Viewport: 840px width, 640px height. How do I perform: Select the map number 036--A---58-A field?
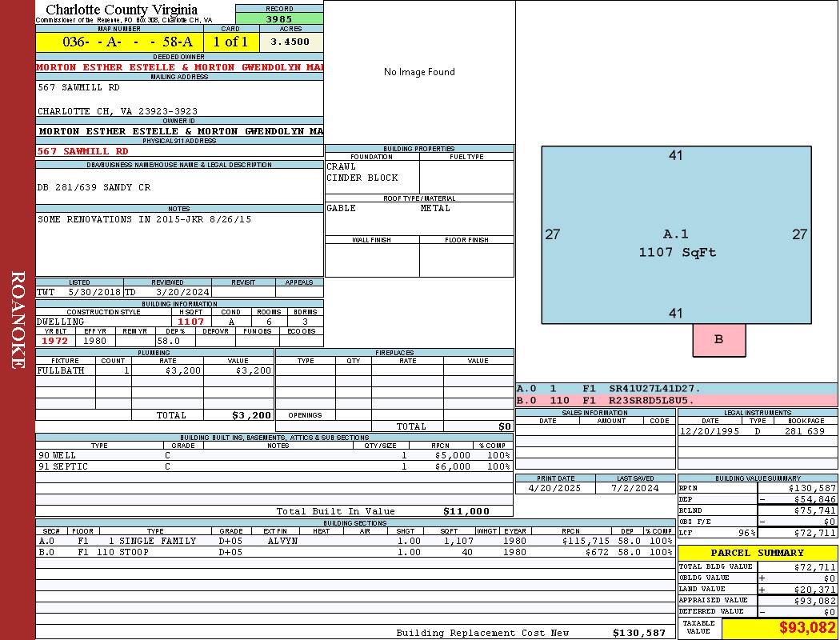pyautogui.click(x=119, y=42)
